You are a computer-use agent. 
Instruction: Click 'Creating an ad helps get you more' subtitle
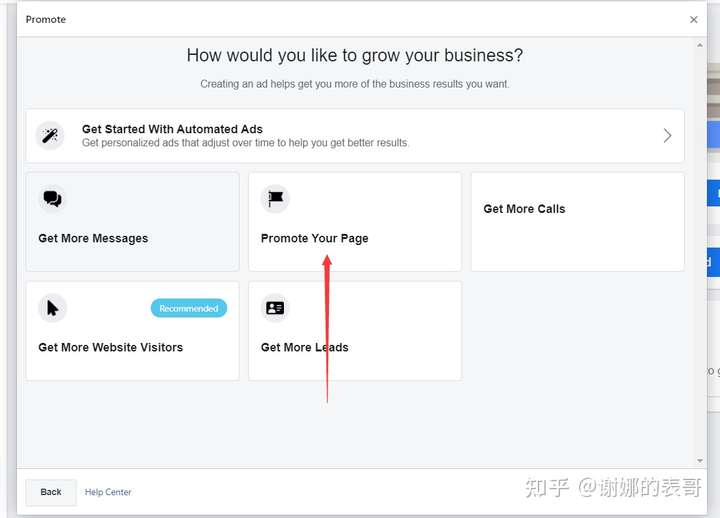(x=354, y=84)
